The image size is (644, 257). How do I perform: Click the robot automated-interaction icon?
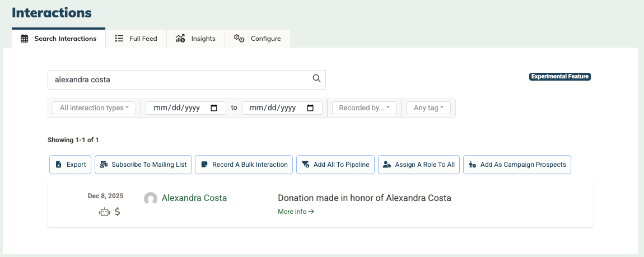pos(104,212)
